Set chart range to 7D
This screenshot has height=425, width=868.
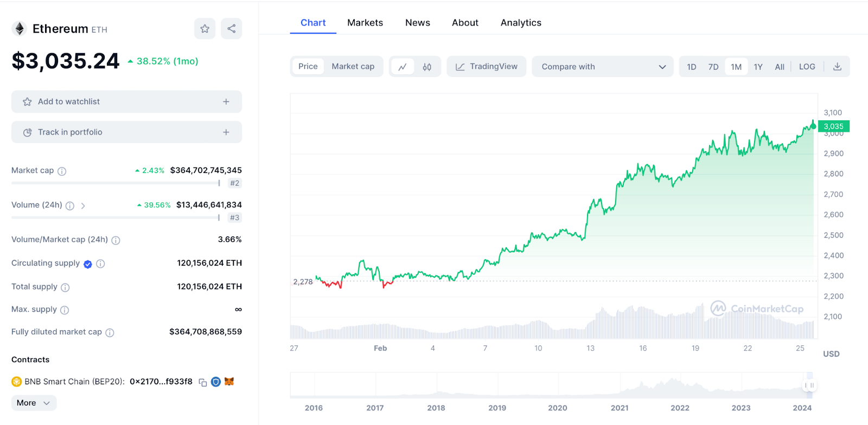click(x=713, y=67)
